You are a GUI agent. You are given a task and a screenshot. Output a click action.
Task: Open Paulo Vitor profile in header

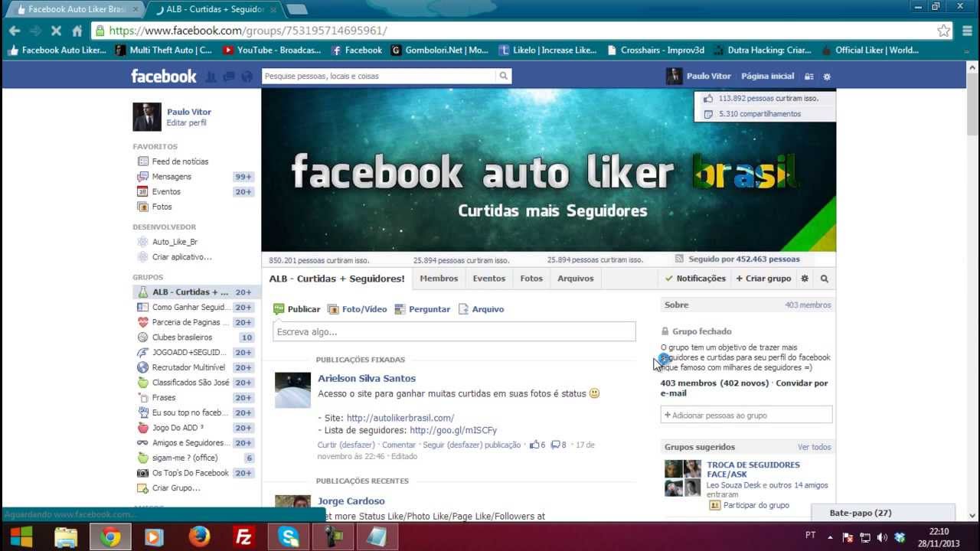tap(699, 76)
